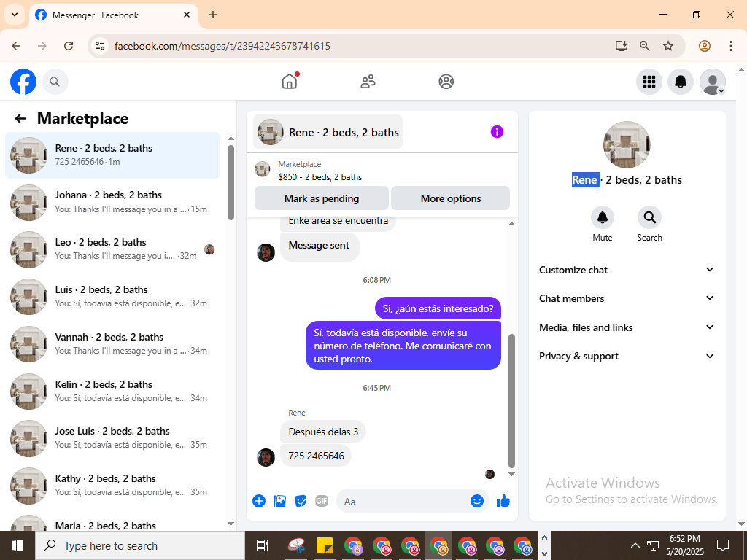Expand Chat members section

tap(627, 298)
